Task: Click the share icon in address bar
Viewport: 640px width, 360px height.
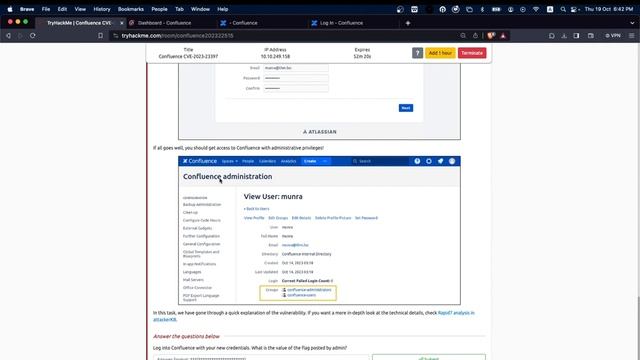Action: click(475, 36)
